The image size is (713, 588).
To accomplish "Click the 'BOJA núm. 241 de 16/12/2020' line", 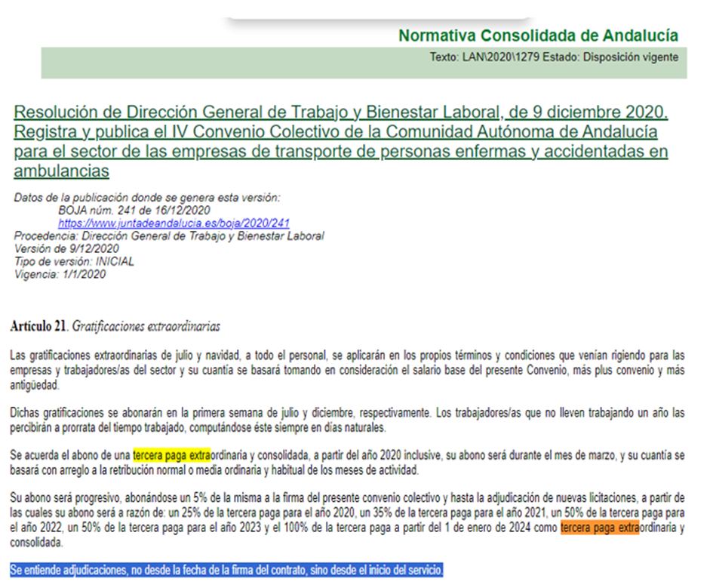I will point(134,211).
